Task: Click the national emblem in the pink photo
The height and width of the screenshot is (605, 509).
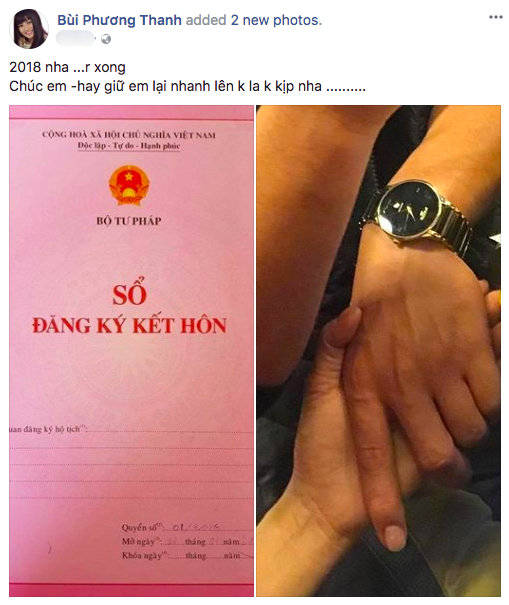Action: [x=129, y=186]
